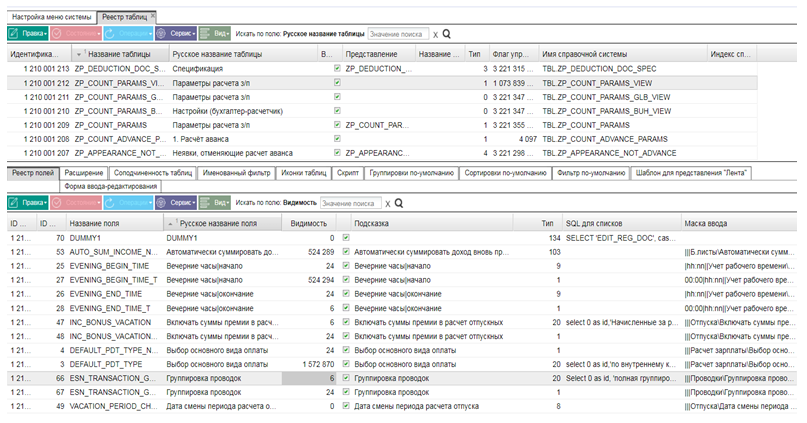
Task: Click the Имя справочной системы column header
Action: click(x=622, y=54)
